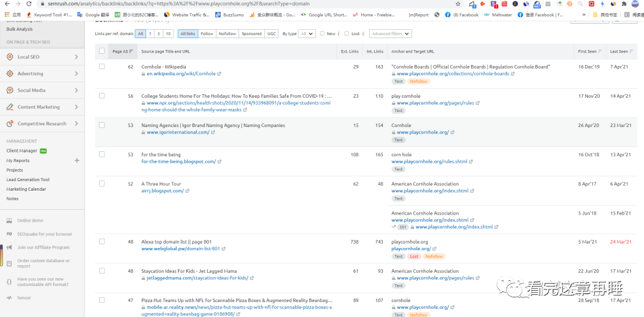Viewport: 644px width, 317px height.
Task: Set links per ref. domain to 10
Action: click(x=168, y=34)
